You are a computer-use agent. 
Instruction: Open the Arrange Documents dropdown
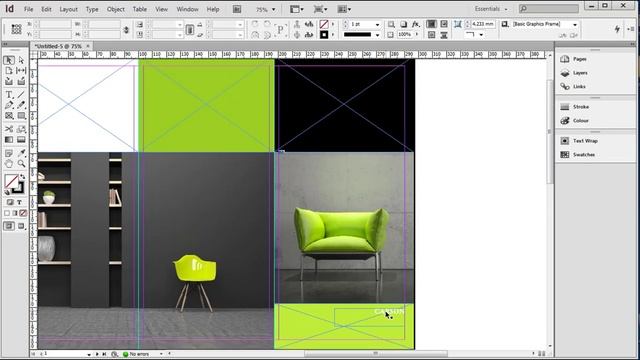tap(344, 9)
